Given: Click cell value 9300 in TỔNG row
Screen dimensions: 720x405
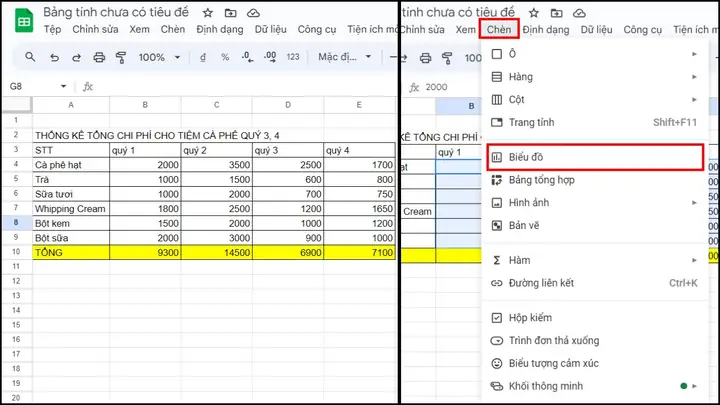Looking at the screenshot, I should click(x=145, y=253).
